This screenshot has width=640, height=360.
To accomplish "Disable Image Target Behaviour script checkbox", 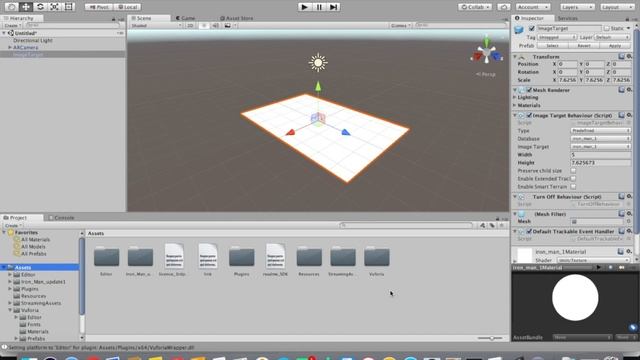I will click(529, 116).
